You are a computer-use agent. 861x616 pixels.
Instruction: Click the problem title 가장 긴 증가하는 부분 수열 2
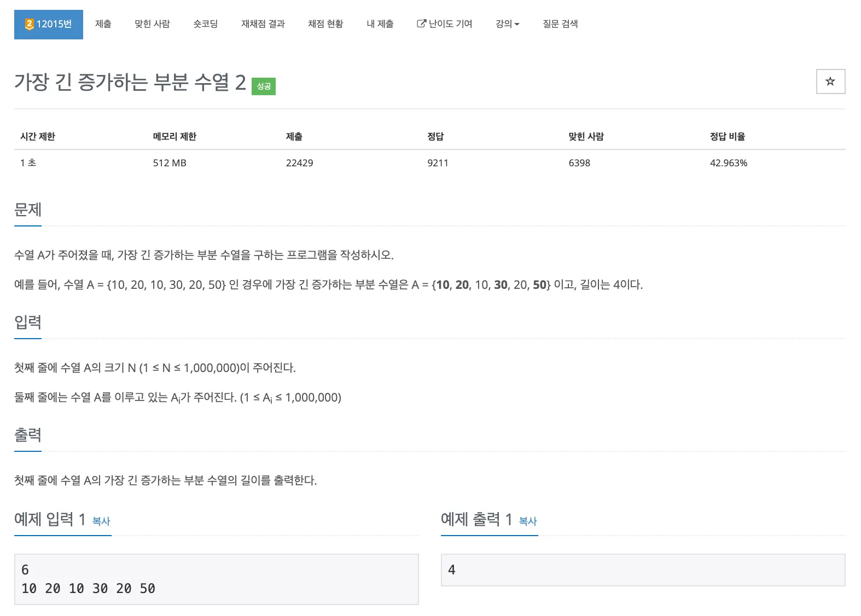130,83
